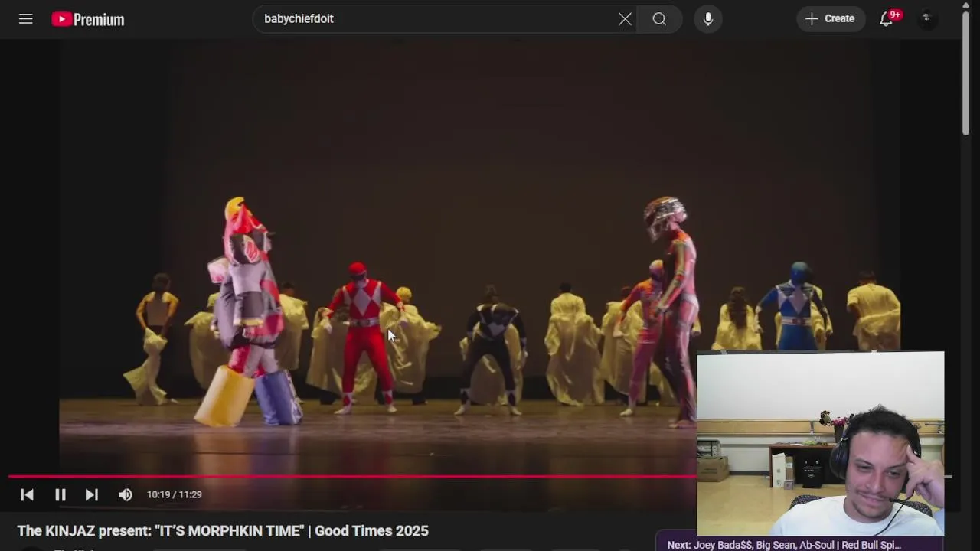
Task: Select the video title text
Action: click(223, 530)
